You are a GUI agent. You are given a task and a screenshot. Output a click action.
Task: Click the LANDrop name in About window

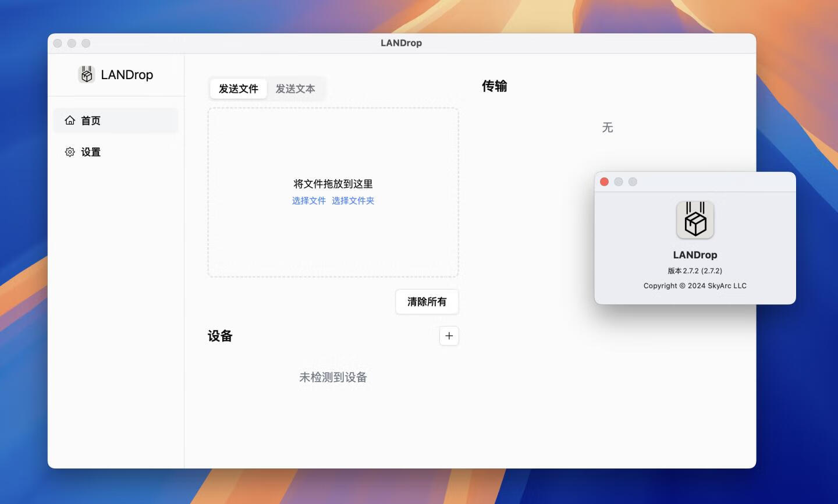695,255
